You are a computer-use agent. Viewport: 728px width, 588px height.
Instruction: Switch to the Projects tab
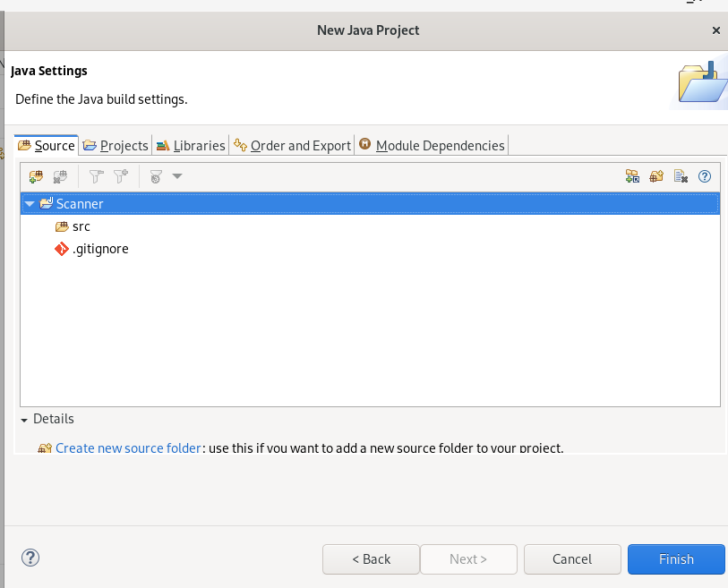coord(116,145)
